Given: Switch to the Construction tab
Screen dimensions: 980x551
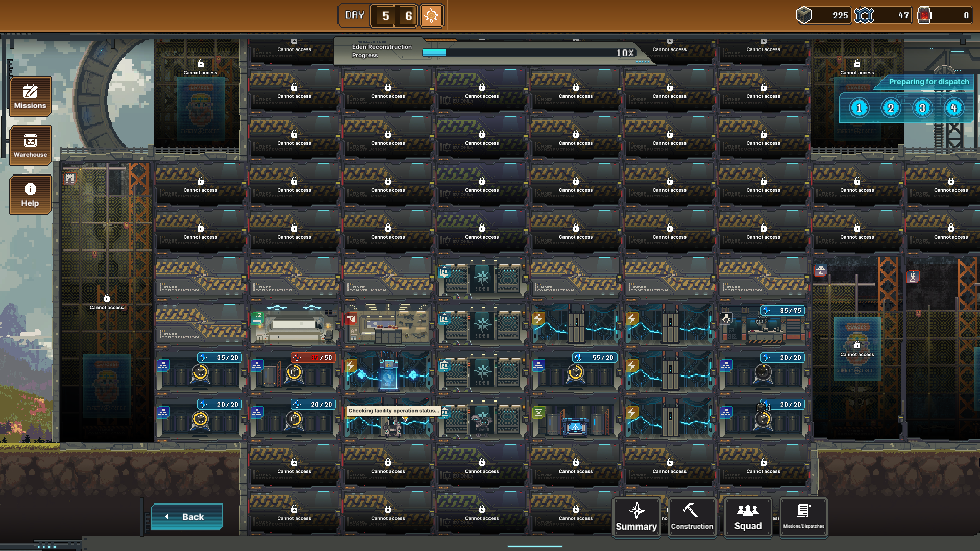Looking at the screenshot, I should tap(692, 517).
